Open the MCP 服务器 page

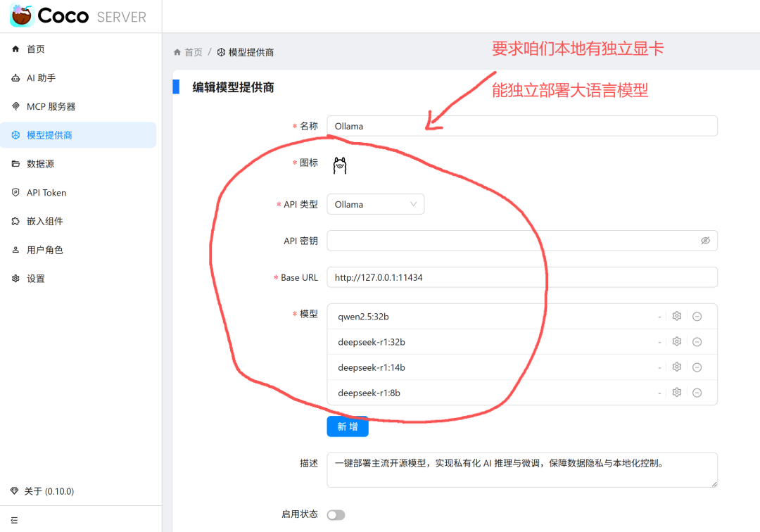[53, 106]
